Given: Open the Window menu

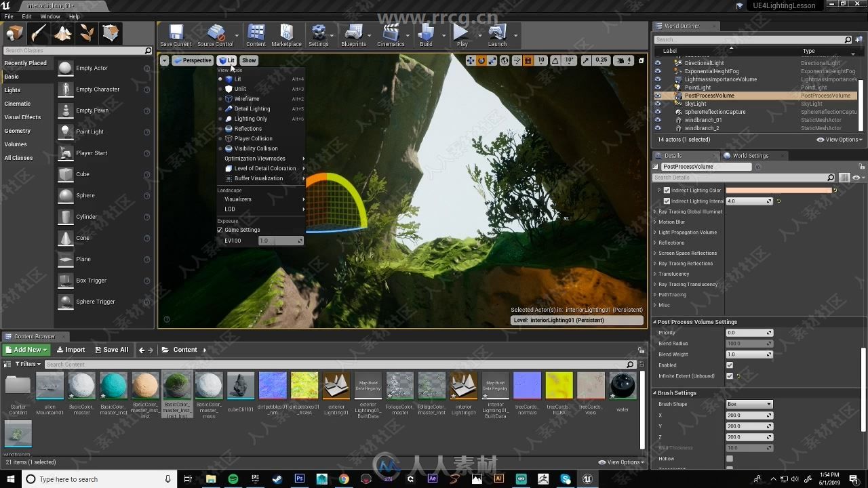Looking at the screenshot, I should 50,16.
